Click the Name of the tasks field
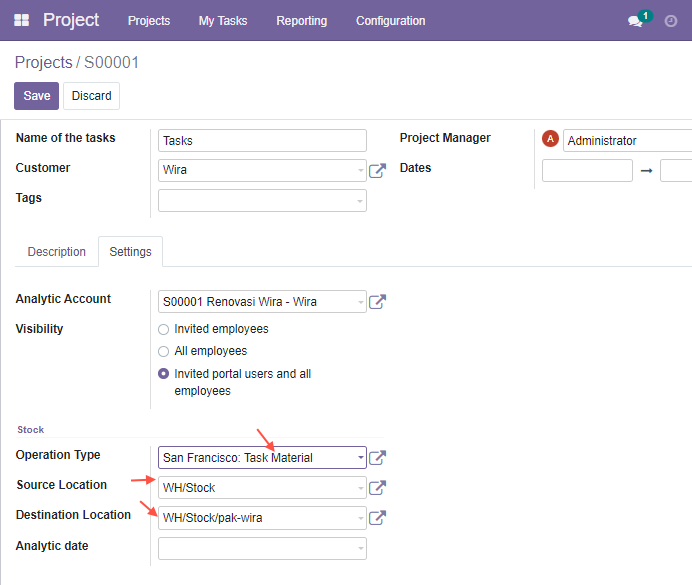692x585 pixels. point(262,141)
